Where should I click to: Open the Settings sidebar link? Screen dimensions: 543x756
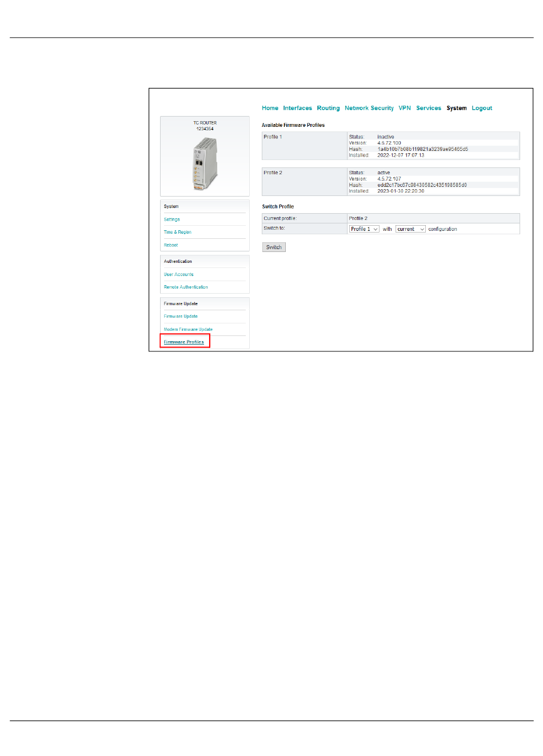171,219
